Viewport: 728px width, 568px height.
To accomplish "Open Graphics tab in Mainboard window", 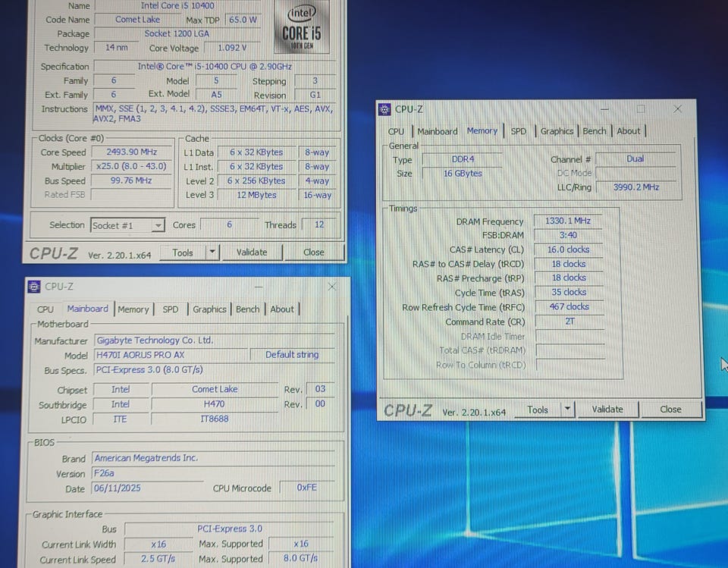I will coord(209,309).
